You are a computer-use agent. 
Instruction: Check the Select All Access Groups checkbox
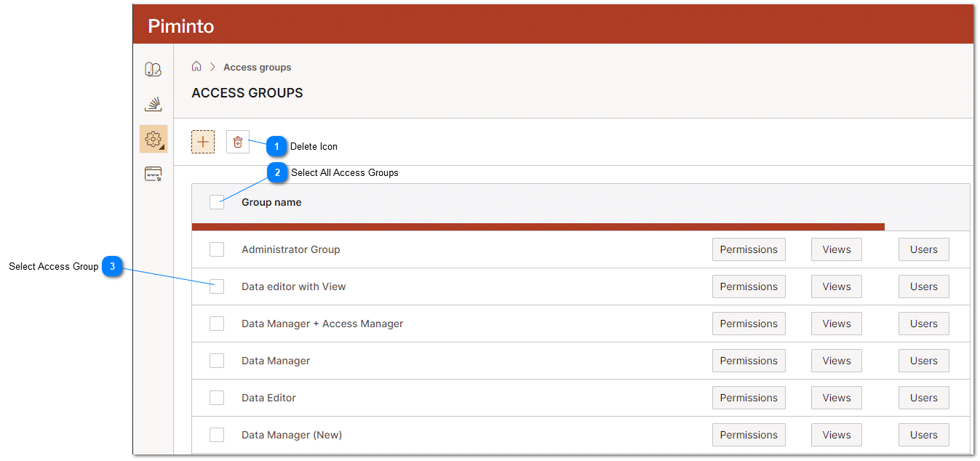216,202
